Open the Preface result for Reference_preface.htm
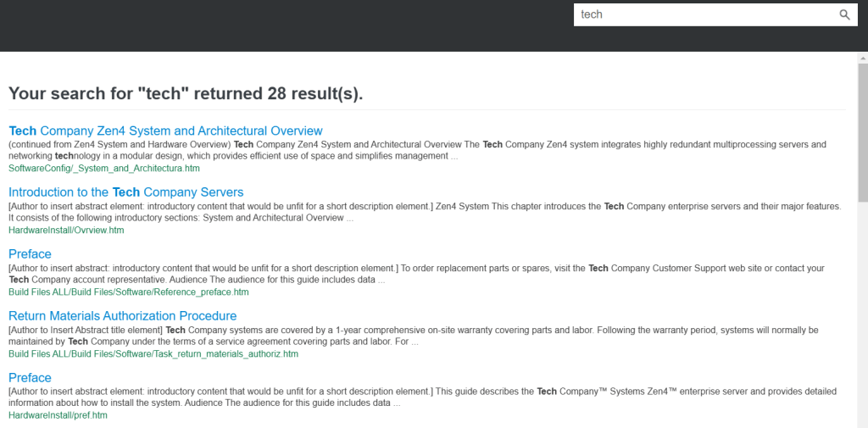Screen dimensions: 868x428 (30, 254)
